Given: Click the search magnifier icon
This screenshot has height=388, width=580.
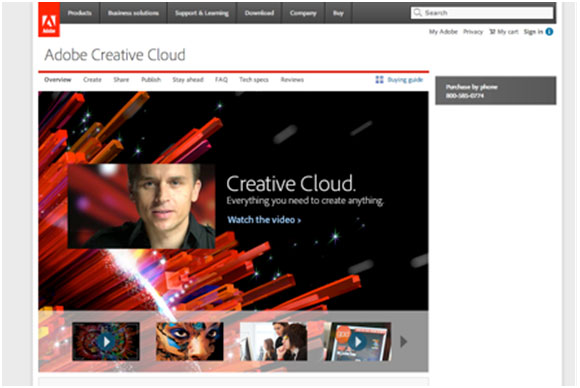Looking at the screenshot, I should click(418, 13).
